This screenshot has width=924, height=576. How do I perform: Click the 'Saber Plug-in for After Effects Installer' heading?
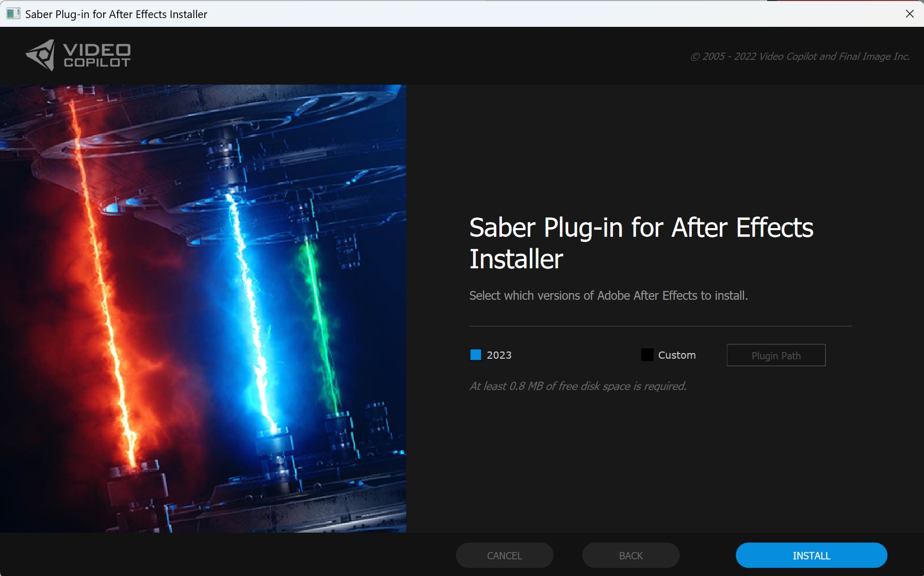(x=641, y=243)
